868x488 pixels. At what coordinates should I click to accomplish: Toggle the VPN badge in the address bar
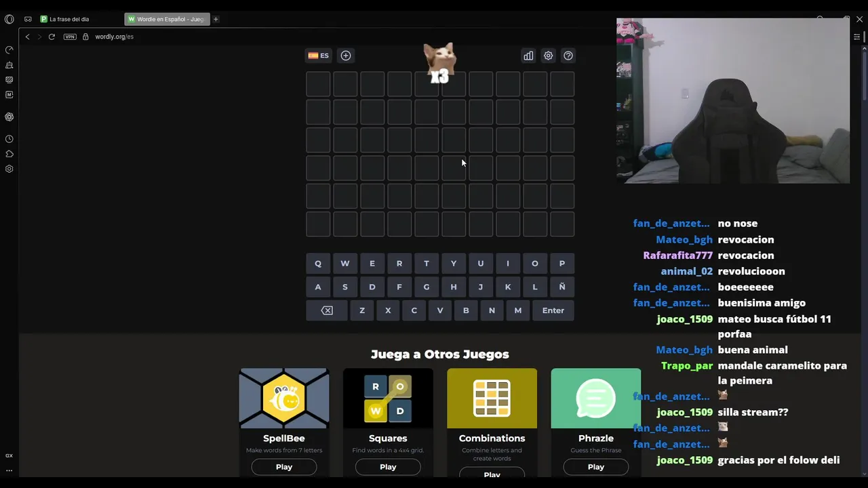tap(70, 37)
